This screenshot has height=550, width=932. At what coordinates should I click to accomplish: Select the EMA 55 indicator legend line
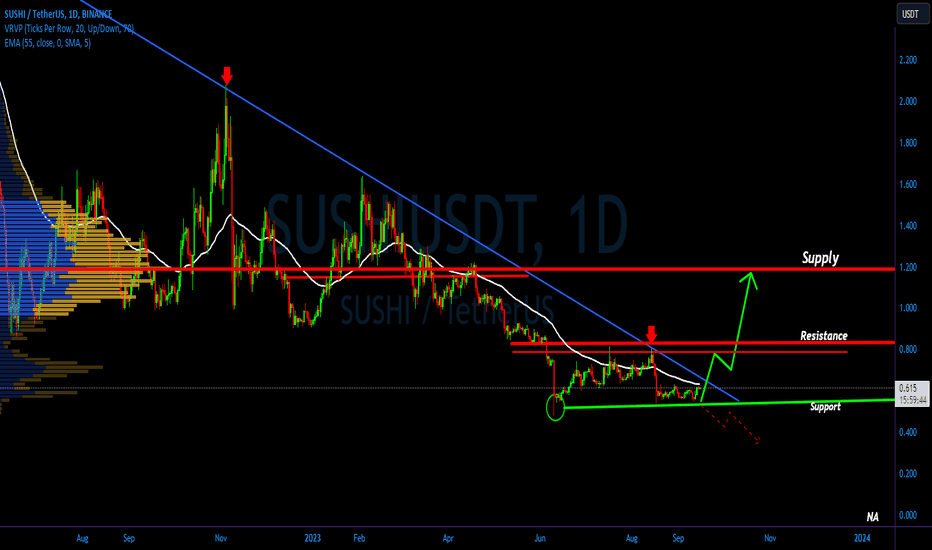[x=48, y=43]
